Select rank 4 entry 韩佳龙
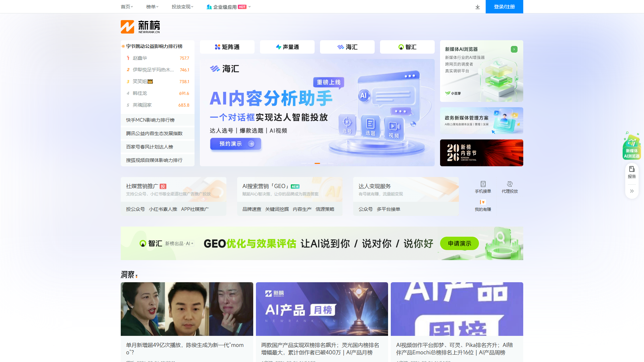 (x=158, y=93)
